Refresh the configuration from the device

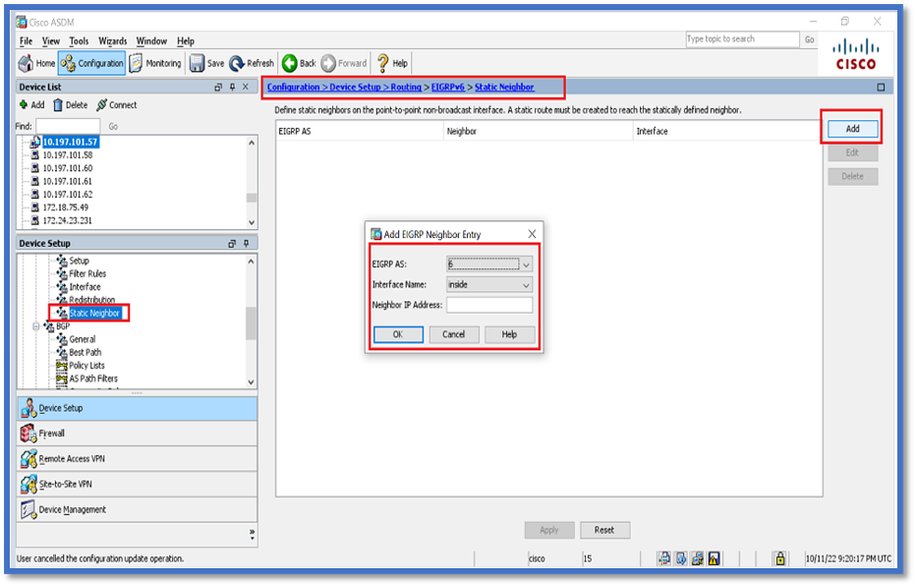(x=252, y=63)
